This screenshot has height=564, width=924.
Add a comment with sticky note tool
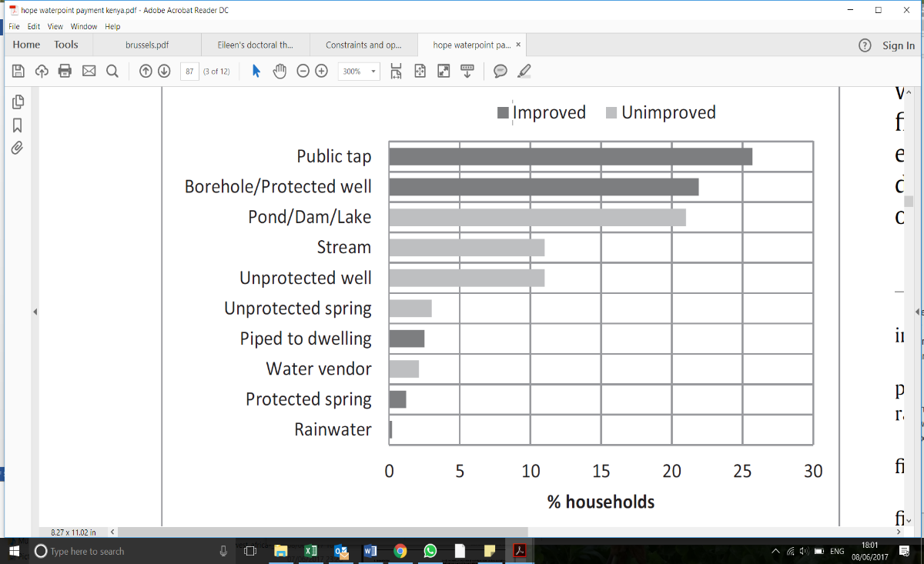coord(500,71)
